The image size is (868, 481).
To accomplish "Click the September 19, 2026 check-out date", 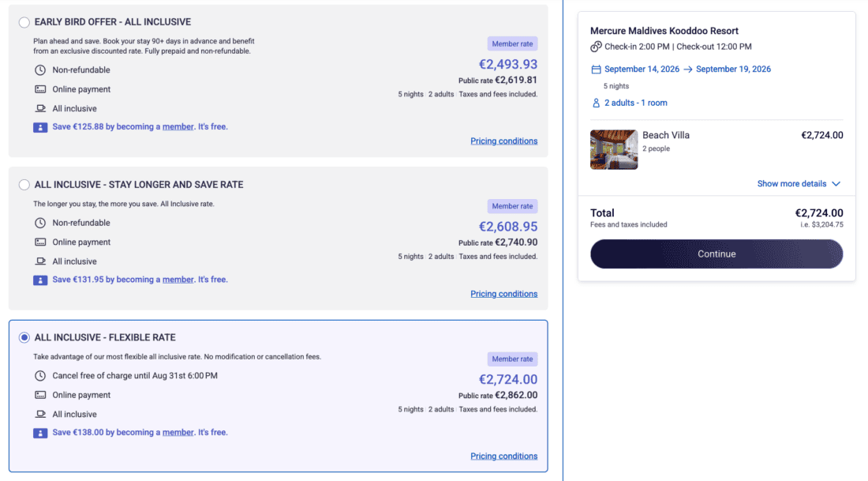I will pyautogui.click(x=733, y=70).
